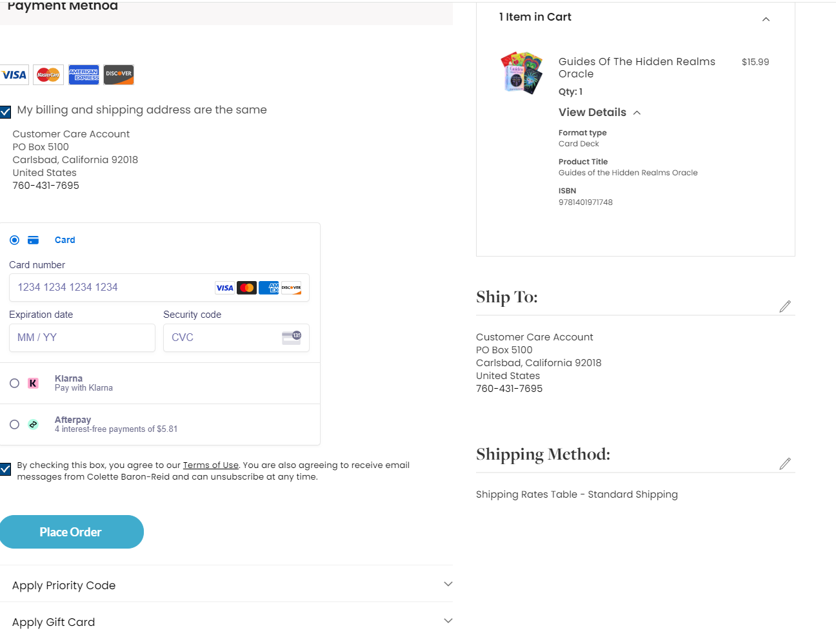Select the Klarna payment radio button

14,383
